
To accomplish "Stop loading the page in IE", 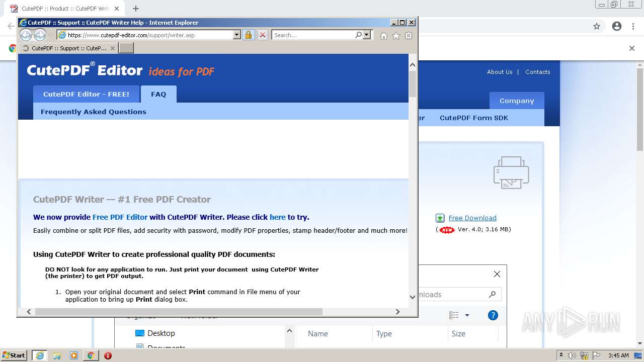I will tap(262, 35).
